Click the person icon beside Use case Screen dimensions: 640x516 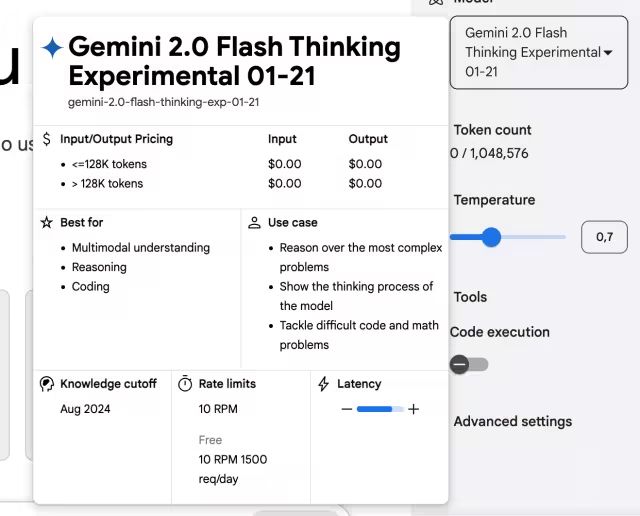click(x=255, y=222)
